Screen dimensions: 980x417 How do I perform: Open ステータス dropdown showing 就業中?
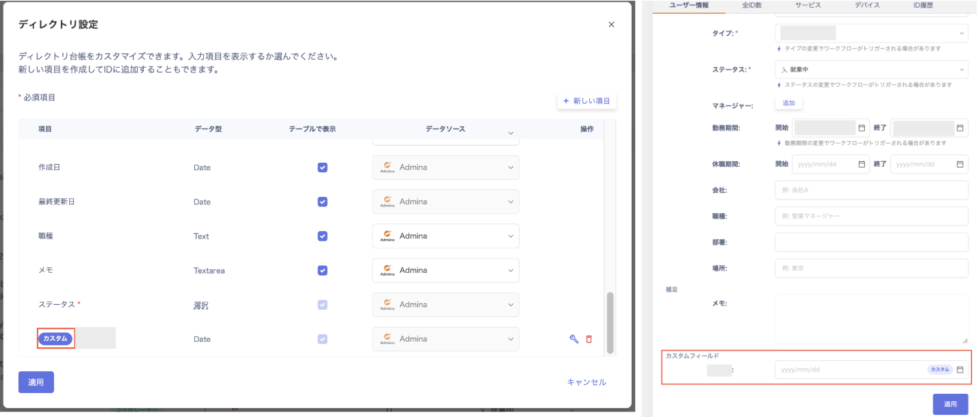tap(871, 69)
